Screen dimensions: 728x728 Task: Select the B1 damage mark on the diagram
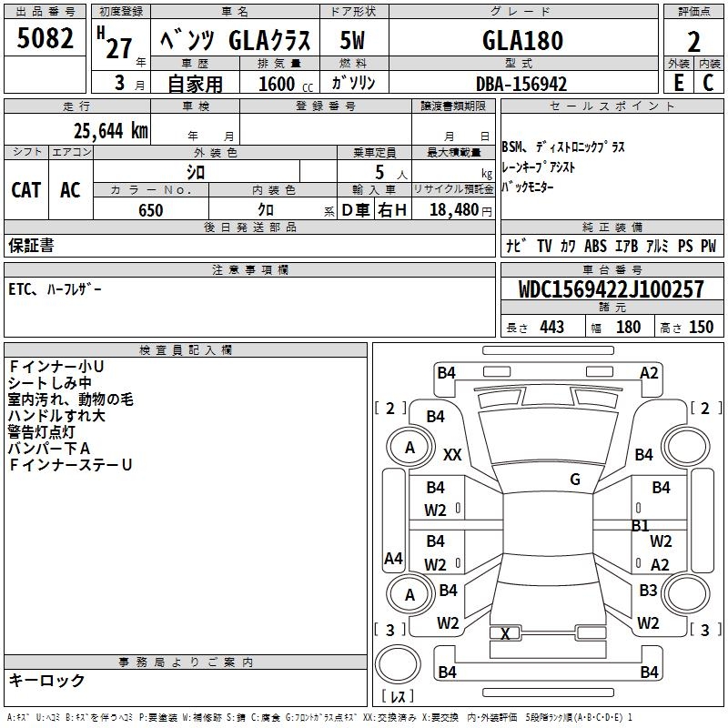pos(640,525)
